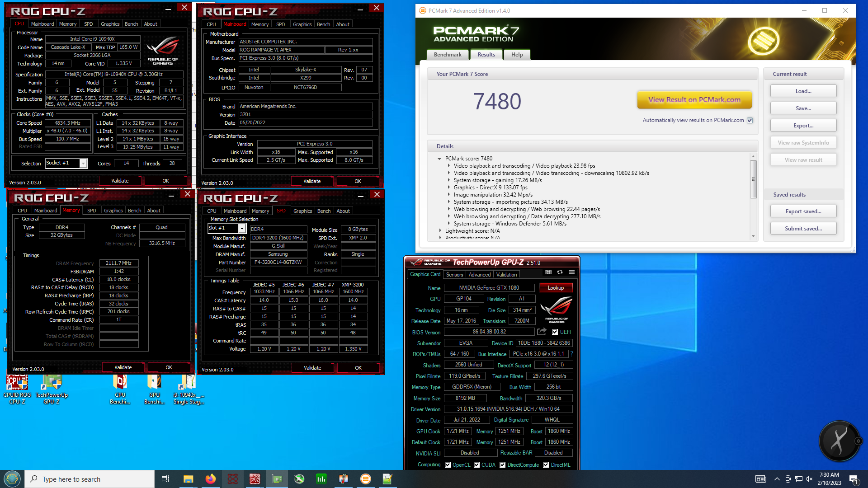
Task: Click Export saved... button
Action: pyautogui.click(x=803, y=211)
